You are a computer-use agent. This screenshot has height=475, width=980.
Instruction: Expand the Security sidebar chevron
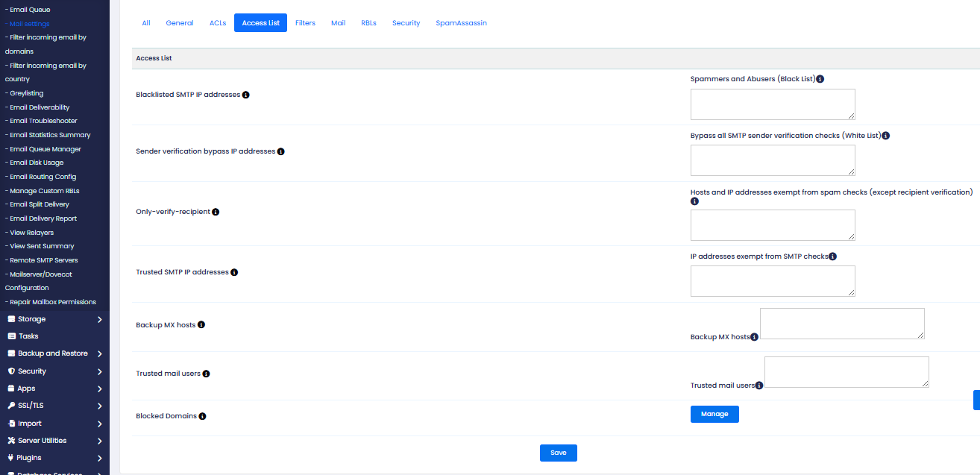(x=100, y=371)
